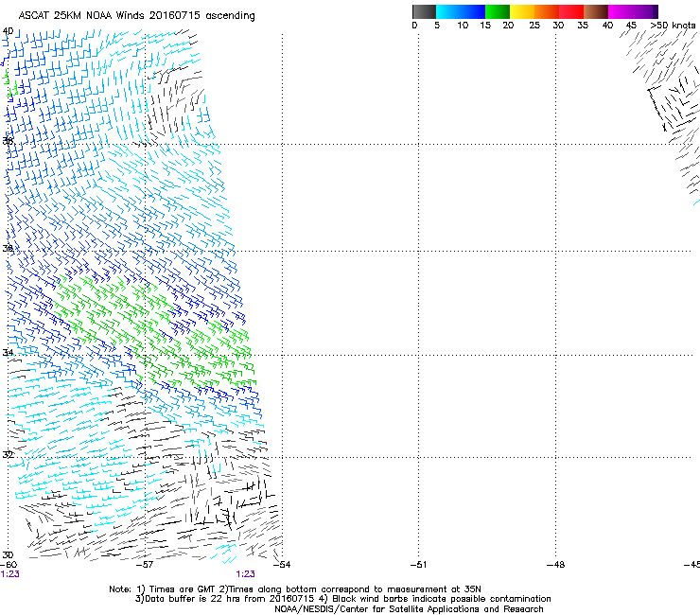Select the orange 25-30 knots color segment

(547, 11)
